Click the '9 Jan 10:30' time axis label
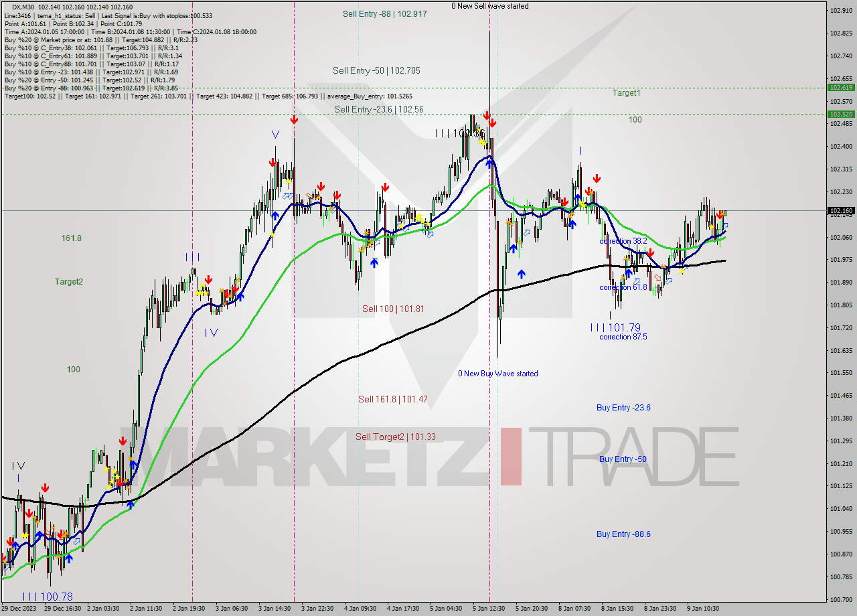The height and width of the screenshot is (616, 857). (x=703, y=609)
